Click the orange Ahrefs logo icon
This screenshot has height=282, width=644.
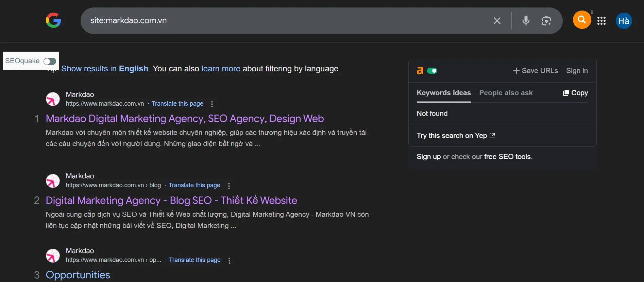(x=420, y=71)
